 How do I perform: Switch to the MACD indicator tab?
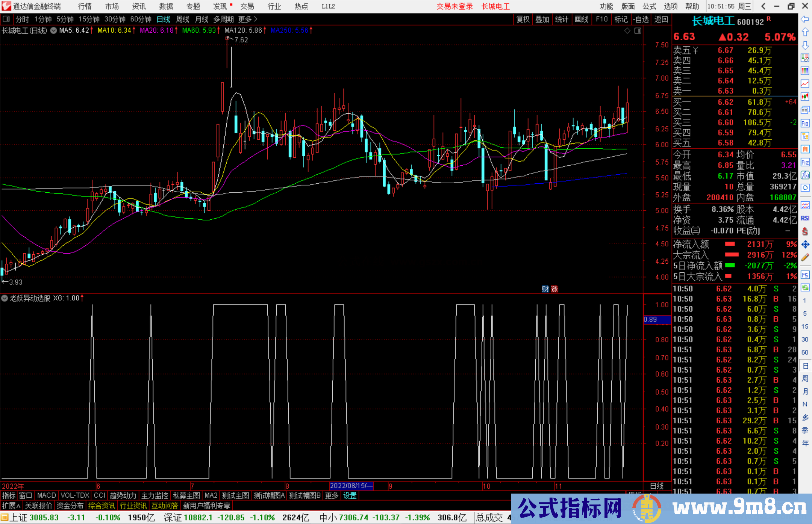[x=46, y=495]
